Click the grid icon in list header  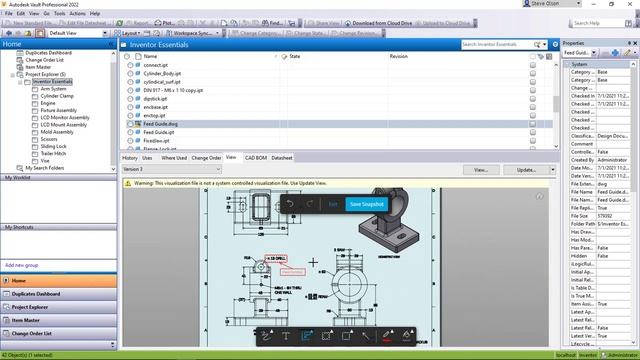click(x=549, y=56)
